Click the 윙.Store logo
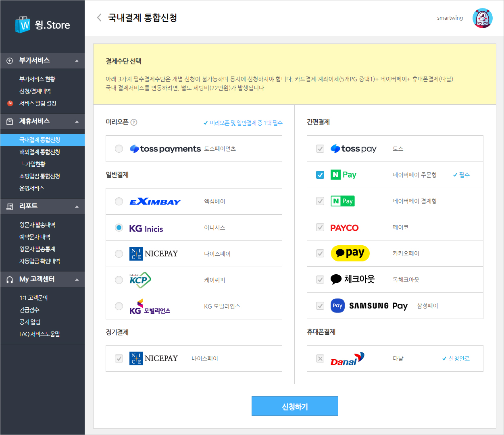This screenshot has width=504, height=435. point(42,25)
